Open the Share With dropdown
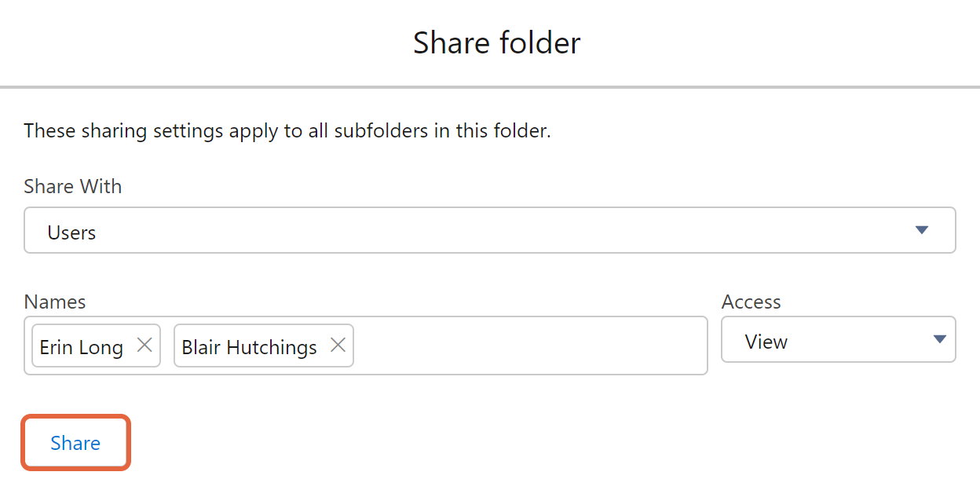This screenshot has width=980, height=501. (488, 230)
